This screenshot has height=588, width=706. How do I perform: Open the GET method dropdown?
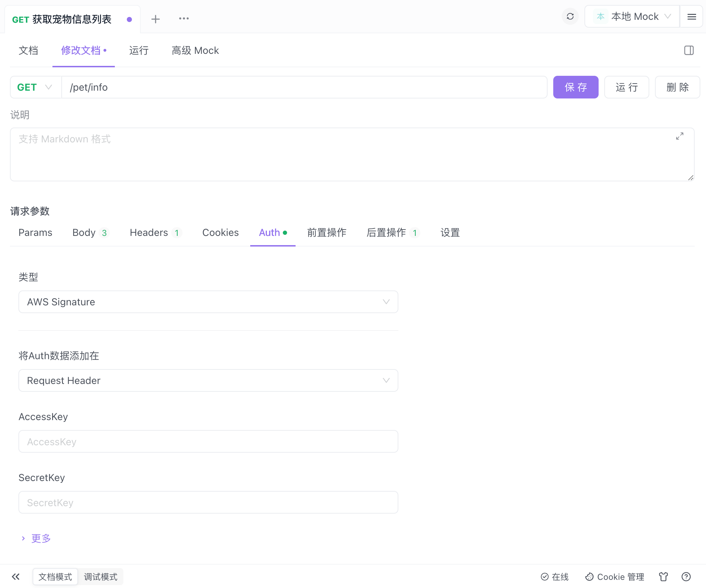coord(35,87)
